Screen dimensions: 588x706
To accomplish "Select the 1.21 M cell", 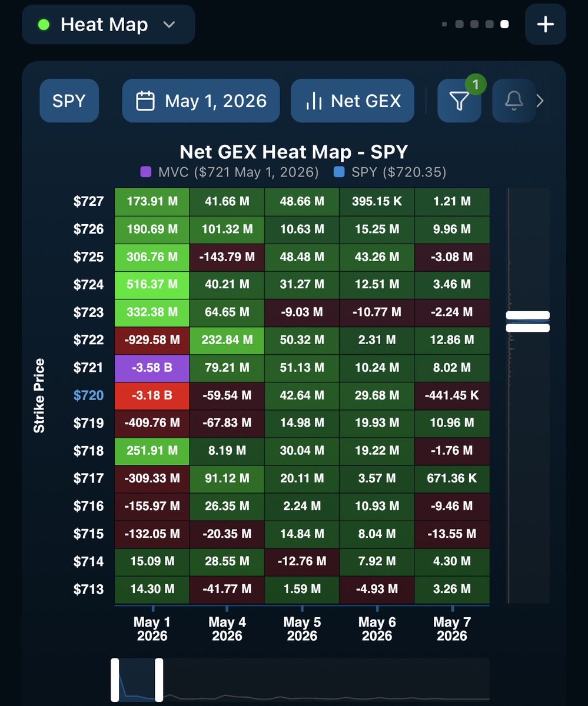I will (x=452, y=202).
